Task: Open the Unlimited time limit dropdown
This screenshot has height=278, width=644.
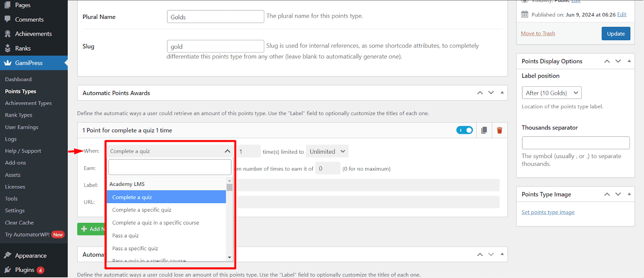Action: coord(327,152)
